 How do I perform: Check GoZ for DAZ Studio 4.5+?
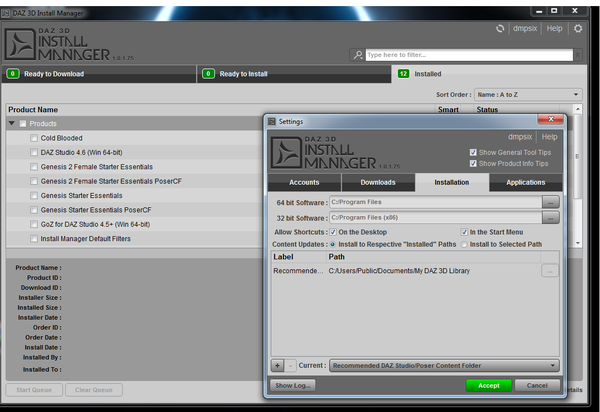click(x=34, y=224)
